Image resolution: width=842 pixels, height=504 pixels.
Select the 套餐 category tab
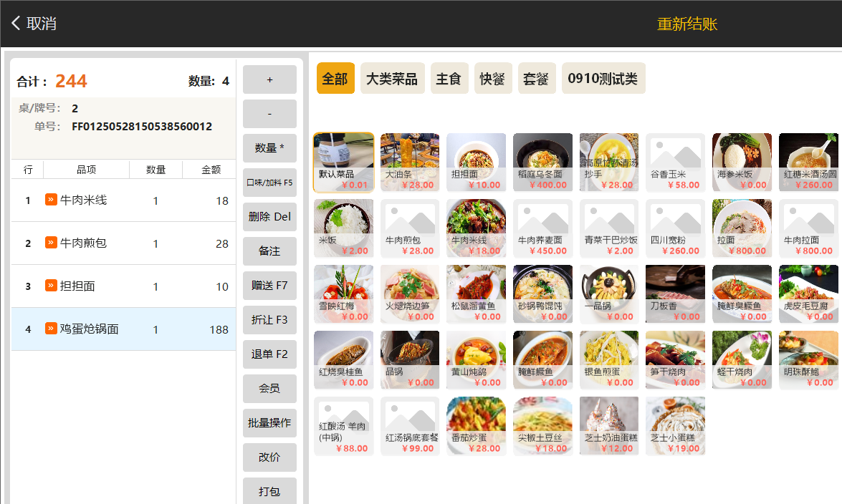[537, 79]
